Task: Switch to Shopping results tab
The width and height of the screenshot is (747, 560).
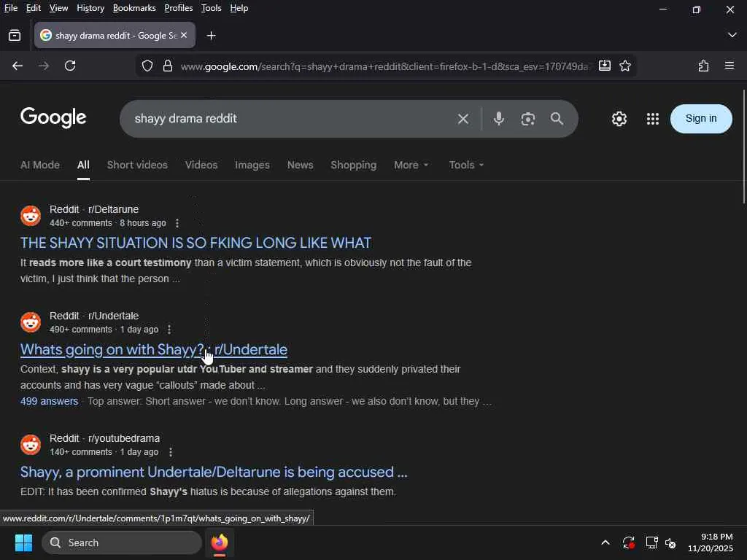Action: (354, 165)
